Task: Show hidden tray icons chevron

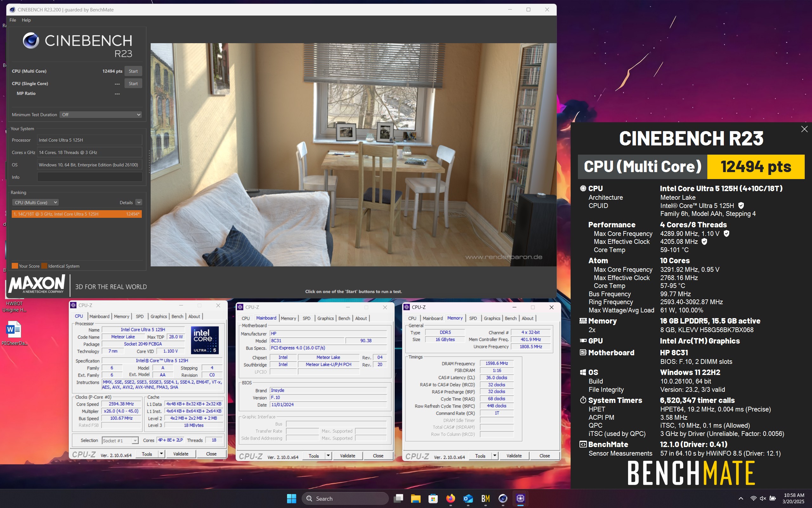Action: (x=741, y=498)
